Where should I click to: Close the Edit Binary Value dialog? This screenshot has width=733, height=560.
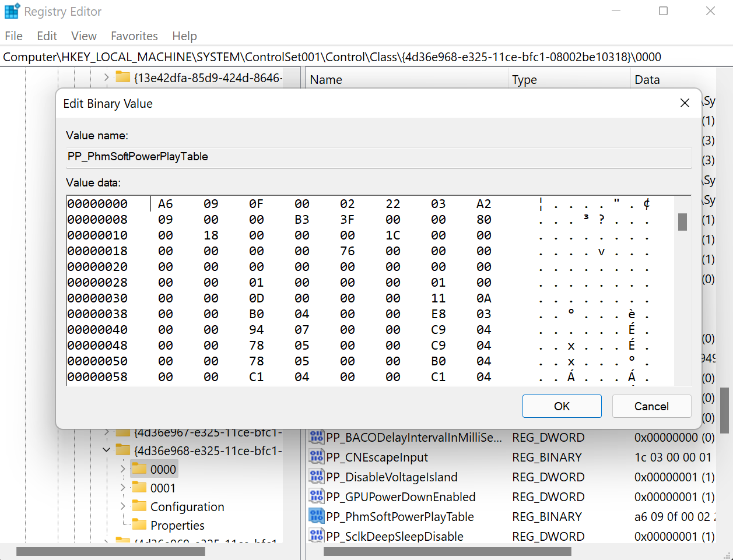685,103
